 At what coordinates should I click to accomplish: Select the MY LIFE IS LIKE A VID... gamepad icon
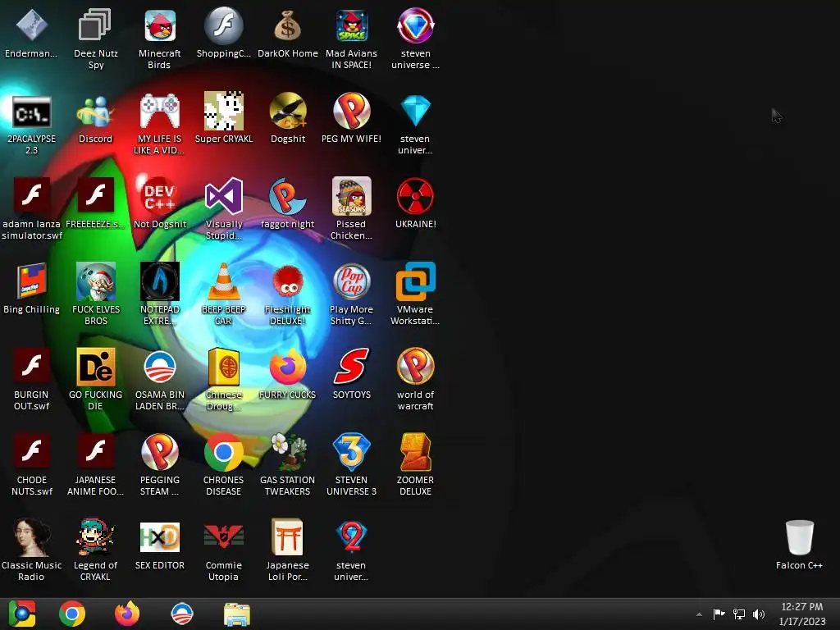pyautogui.click(x=160, y=112)
